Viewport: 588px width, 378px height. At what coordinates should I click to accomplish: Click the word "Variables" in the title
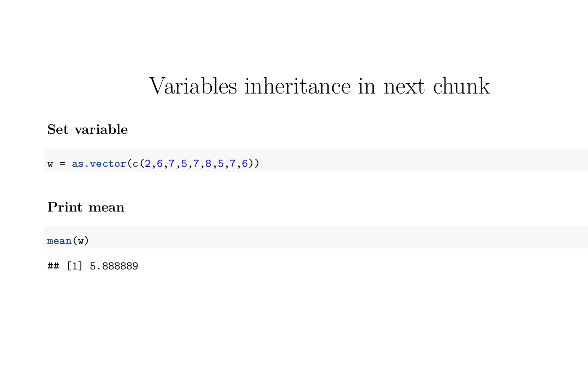[x=193, y=86]
